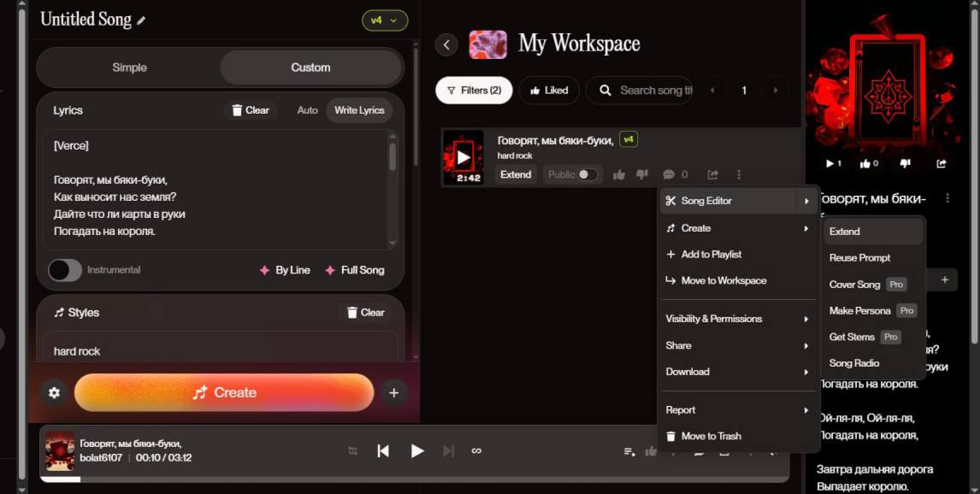Switch to Simple mode tab
Screen dimensions: 980x494
click(129, 68)
